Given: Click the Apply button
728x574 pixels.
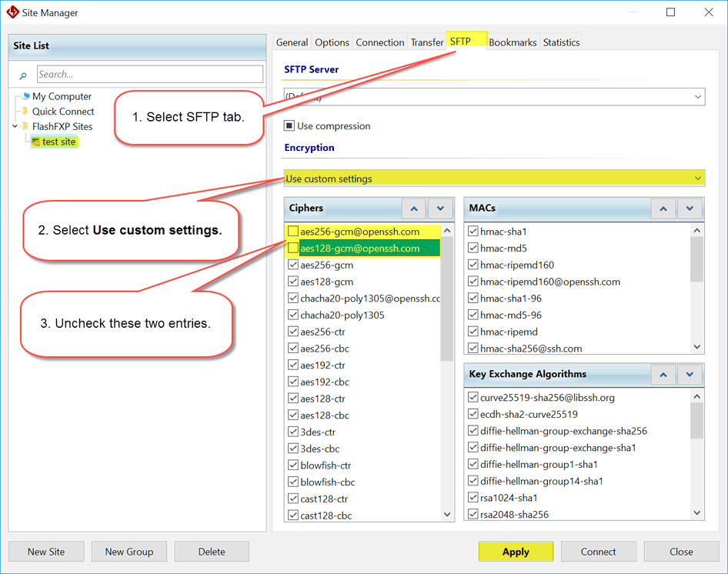Looking at the screenshot, I should [516, 552].
